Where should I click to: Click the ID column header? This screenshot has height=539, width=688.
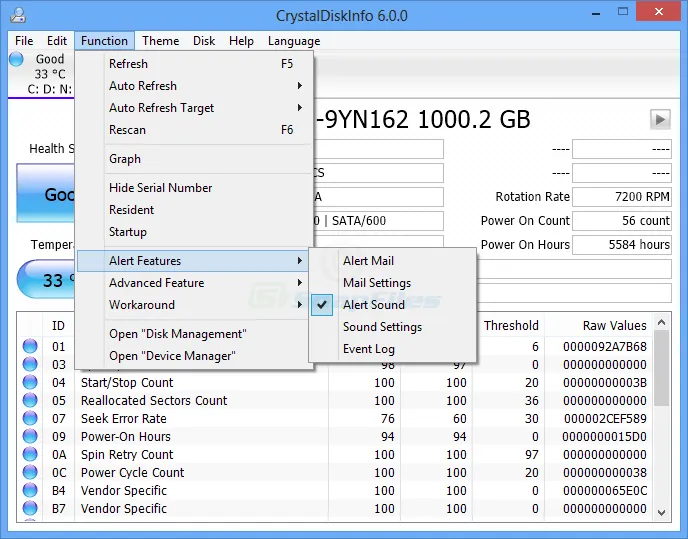pyautogui.click(x=58, y=326)
